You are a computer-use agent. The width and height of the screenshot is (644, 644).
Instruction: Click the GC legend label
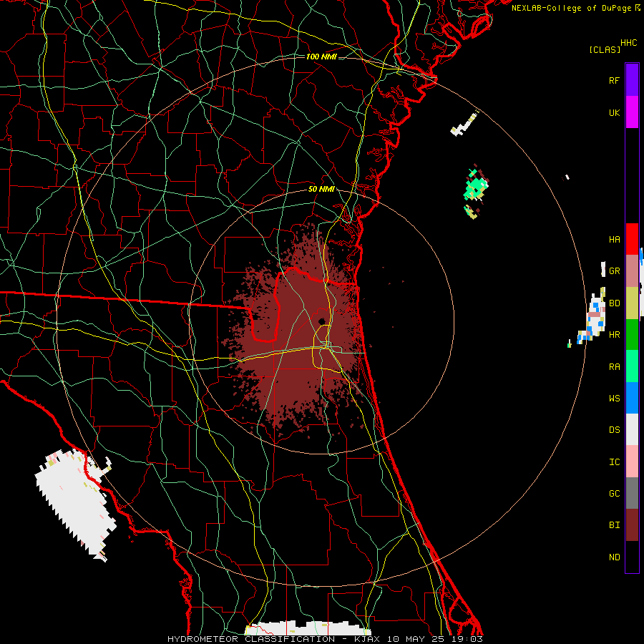click(x=614, y=494)
